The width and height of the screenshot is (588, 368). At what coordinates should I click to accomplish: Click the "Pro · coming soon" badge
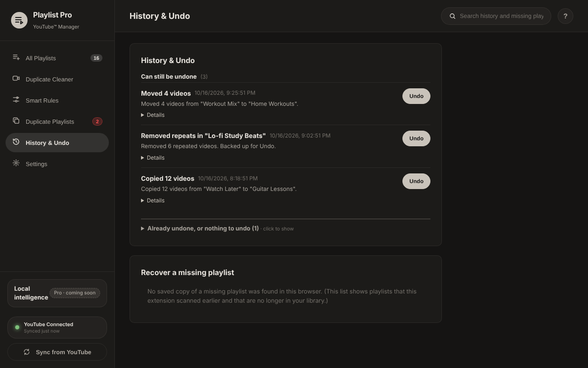75,293
